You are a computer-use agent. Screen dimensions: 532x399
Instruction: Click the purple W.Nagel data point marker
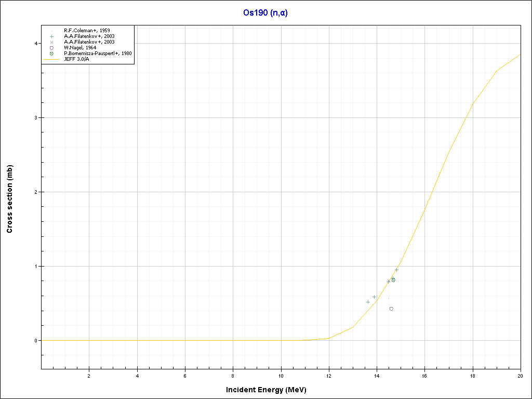pos(391,309)
